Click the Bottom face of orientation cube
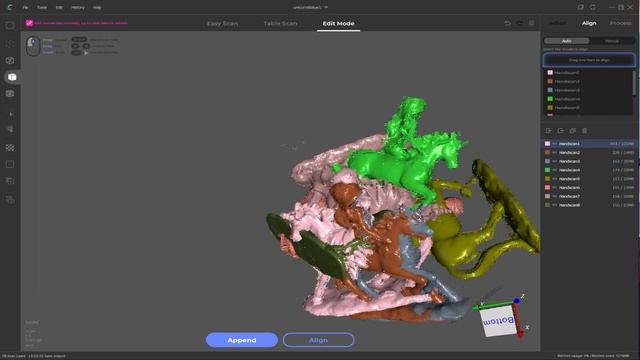This screenshot has width=640, height=360. [x=499, y=321]
